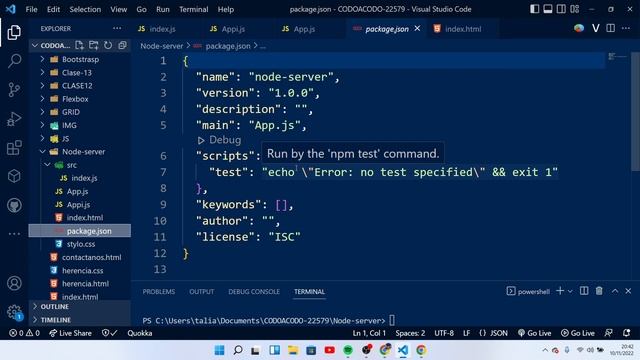Collapse the src folder

[71, 165]
